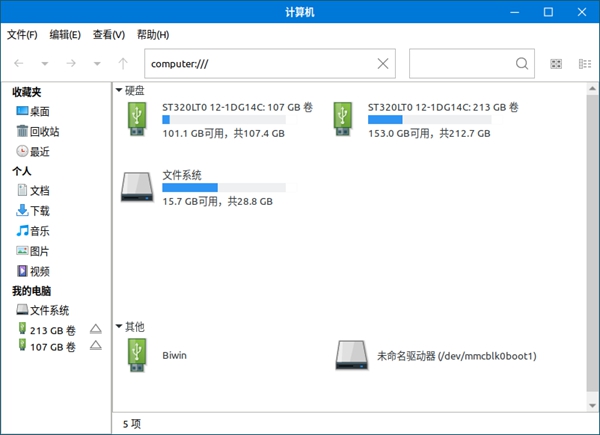Click the text 153.0 GB可用，共212.7 GB
This screenshot has height=435, width=600.
click(x=429, y=134)
